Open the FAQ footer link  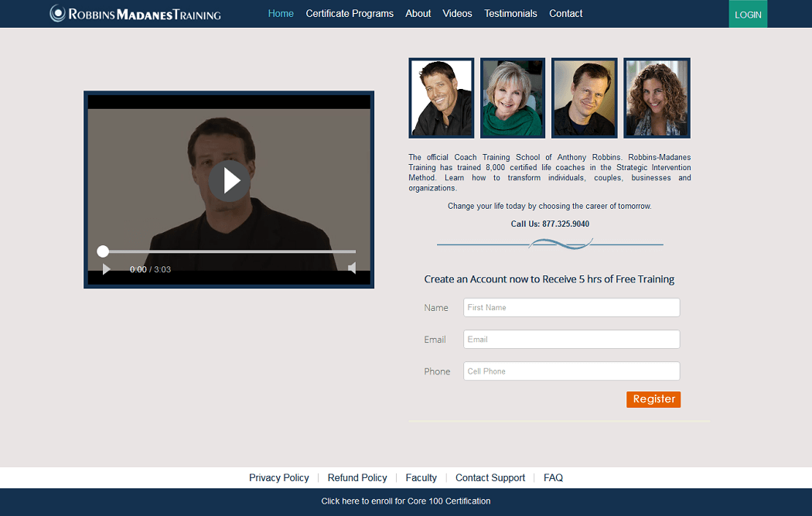pos(553,477)
